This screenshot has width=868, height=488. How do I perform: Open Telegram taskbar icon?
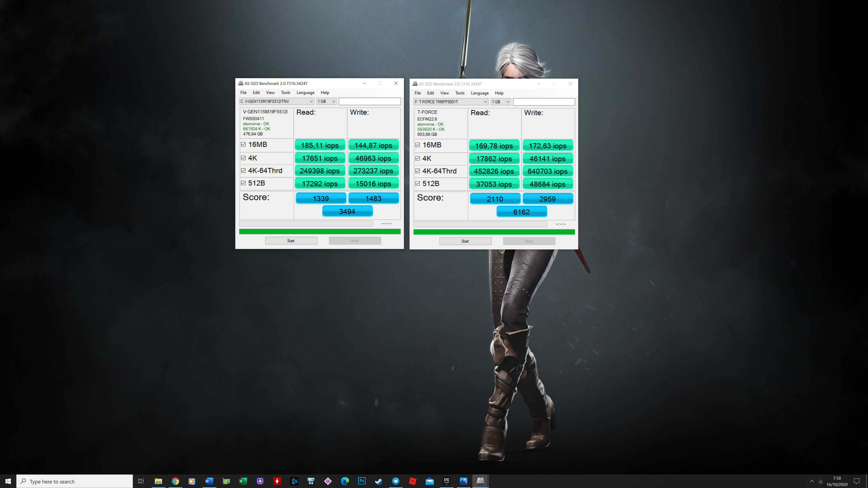pyautogui.click(x=396, y=481)
